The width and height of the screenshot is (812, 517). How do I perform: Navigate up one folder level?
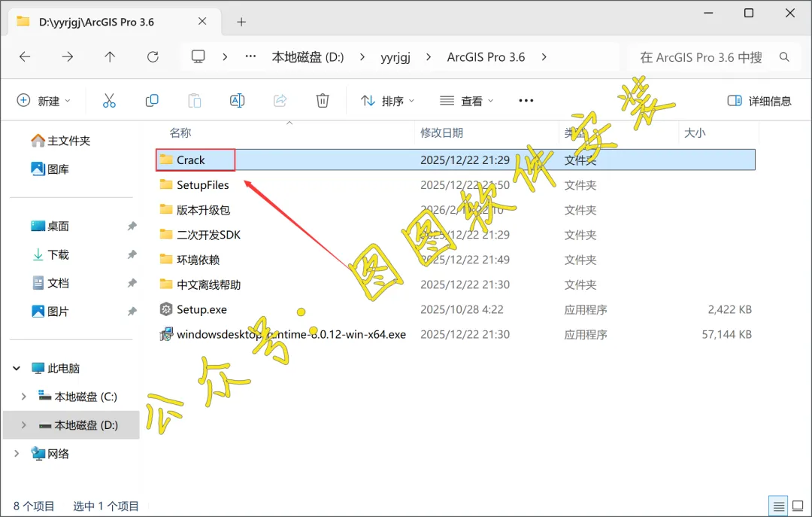(110, 57)
